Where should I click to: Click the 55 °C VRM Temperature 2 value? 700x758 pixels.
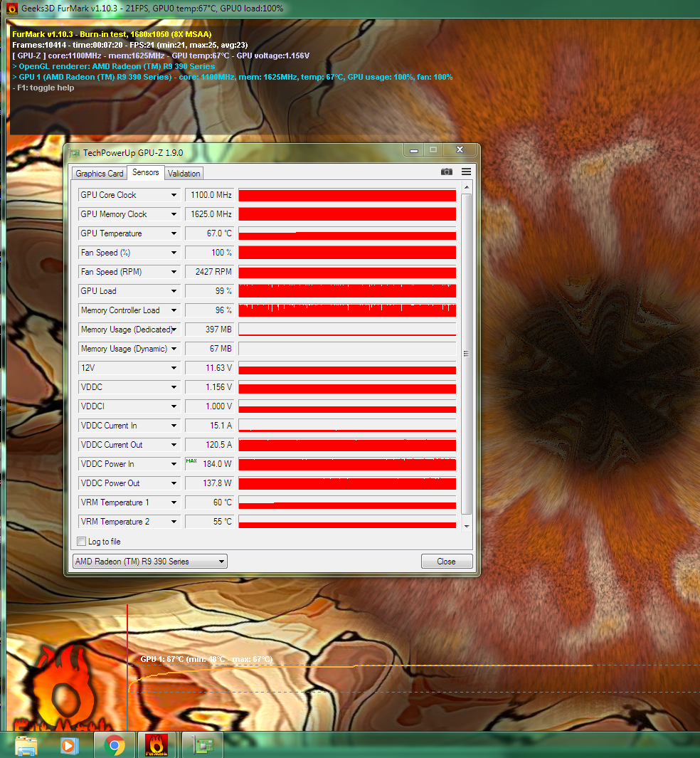point(210,522)
